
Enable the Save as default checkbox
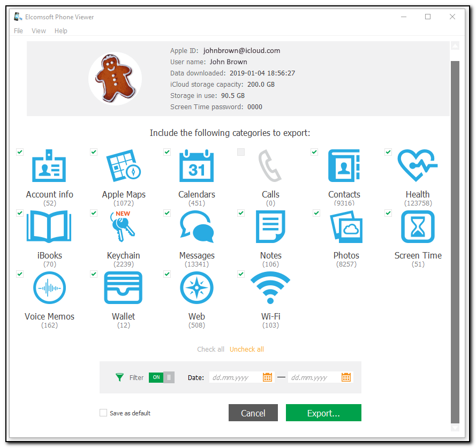pyautogui.click(x=103, y=413)
